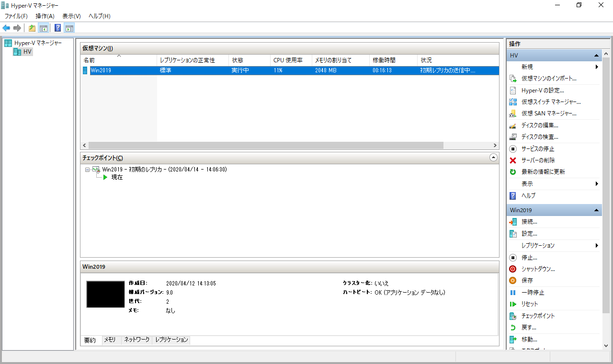Click 一時停止 to pause Win2019
Viewport: 613px width, 364px height.
pos(533,292)
